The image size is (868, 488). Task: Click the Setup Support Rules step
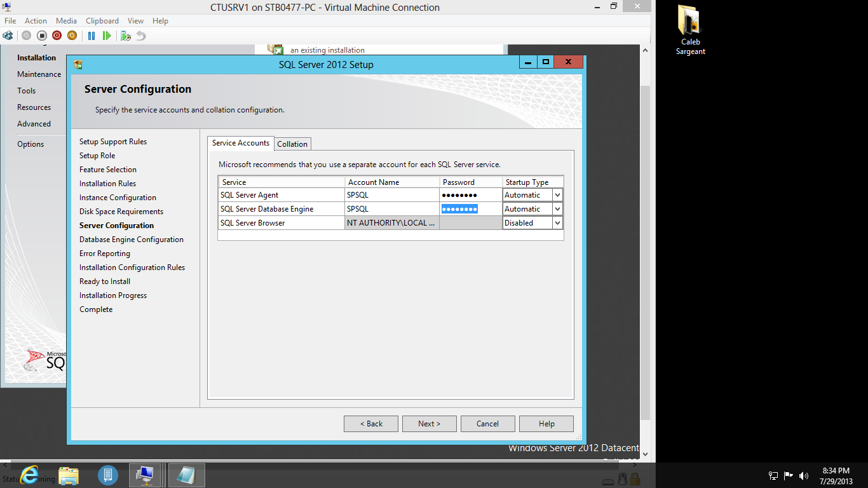(113, 142)
